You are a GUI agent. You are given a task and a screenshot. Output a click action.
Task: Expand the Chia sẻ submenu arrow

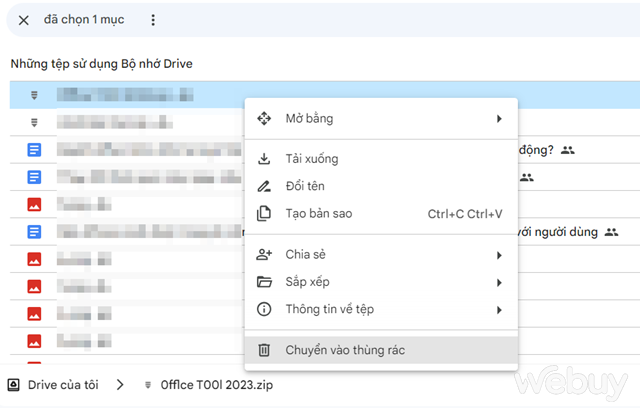tap(499, 255)
